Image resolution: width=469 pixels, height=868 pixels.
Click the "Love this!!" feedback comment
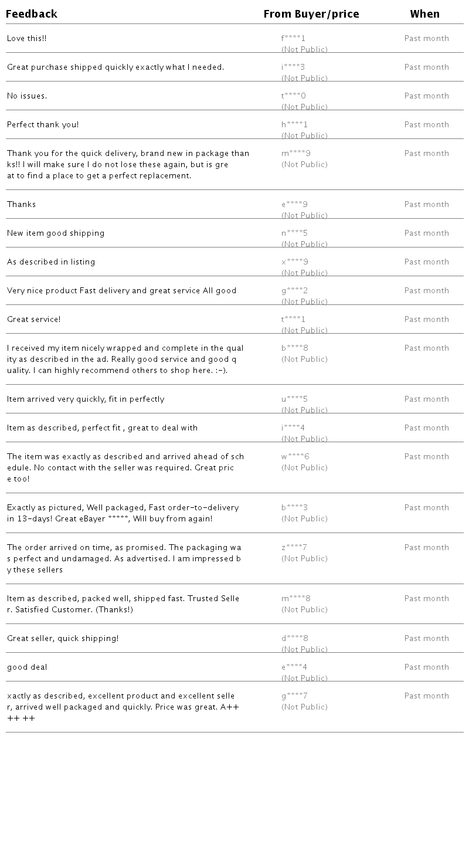click(x=26, y=39)
